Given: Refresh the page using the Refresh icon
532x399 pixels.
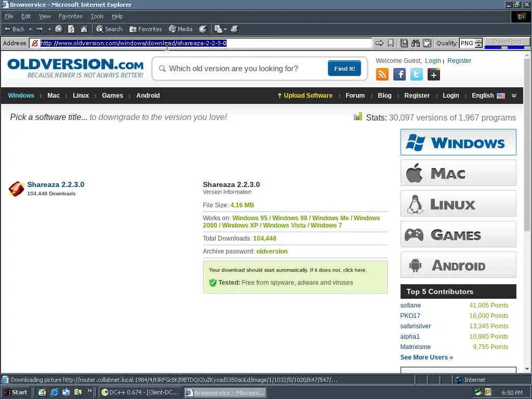Looking at the screenshot, I should coord(71,29).
